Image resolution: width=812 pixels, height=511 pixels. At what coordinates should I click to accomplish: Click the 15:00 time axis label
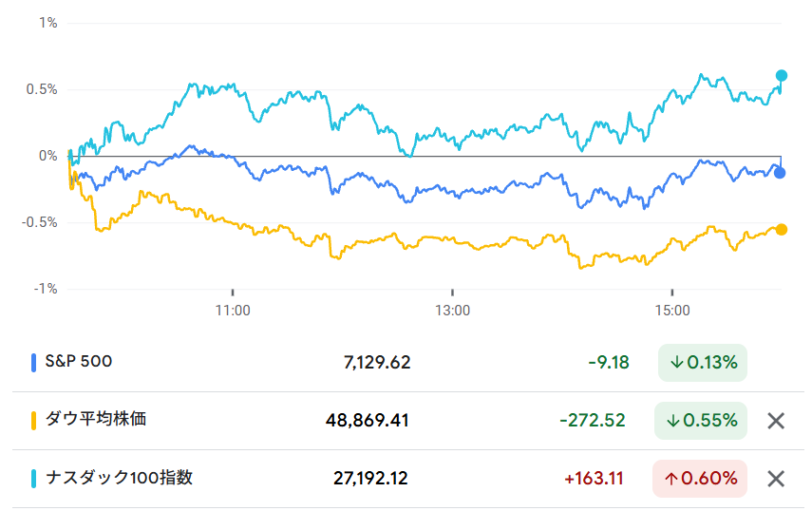click(x=671, y=310)
